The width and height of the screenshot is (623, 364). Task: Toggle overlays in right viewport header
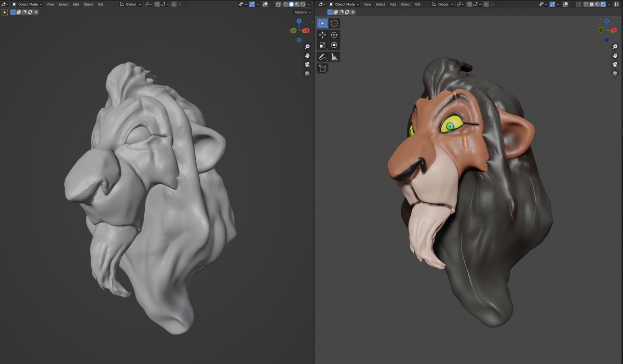pyautogui.click(x=566, y=4)
